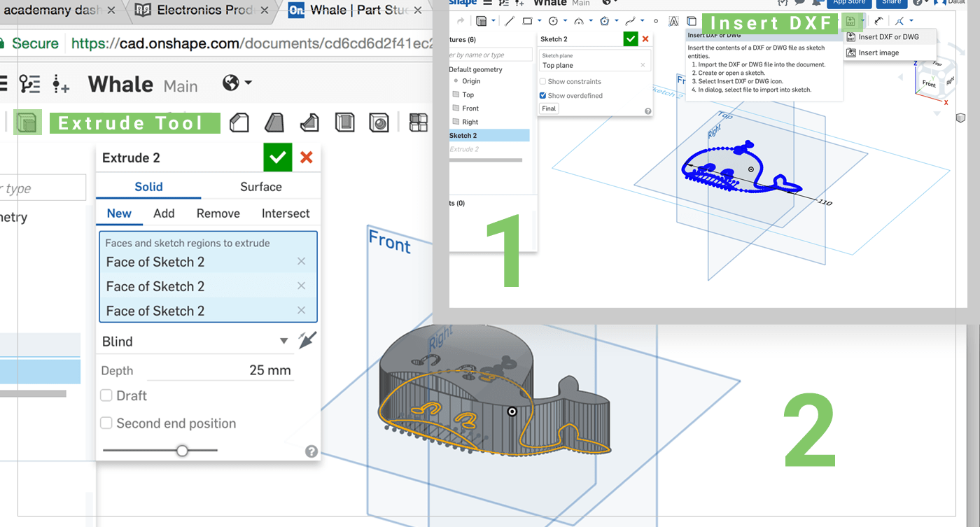Image resolution: width=980 pixels, height=527 pixels.
Task: Click the Share button
Action: point(891,3)
